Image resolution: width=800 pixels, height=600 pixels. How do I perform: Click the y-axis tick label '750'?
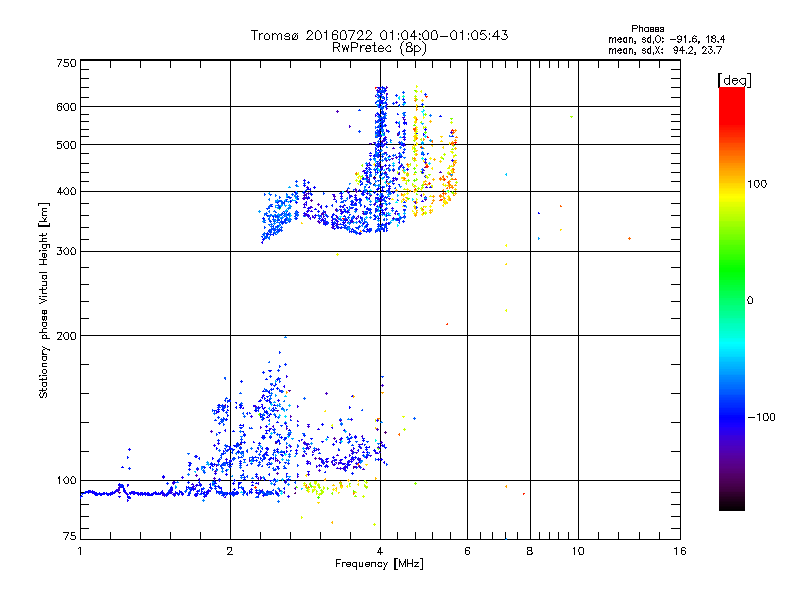click(x=66, y=63)
